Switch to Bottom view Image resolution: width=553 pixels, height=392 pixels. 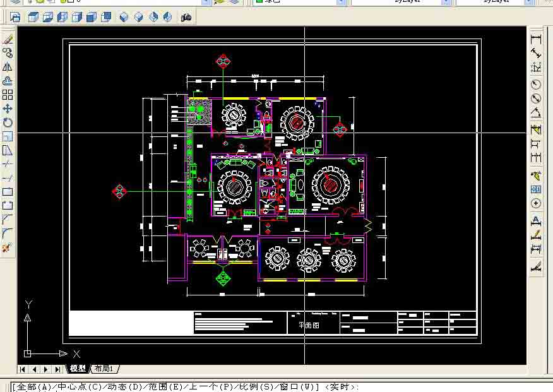tap(48, 17)
